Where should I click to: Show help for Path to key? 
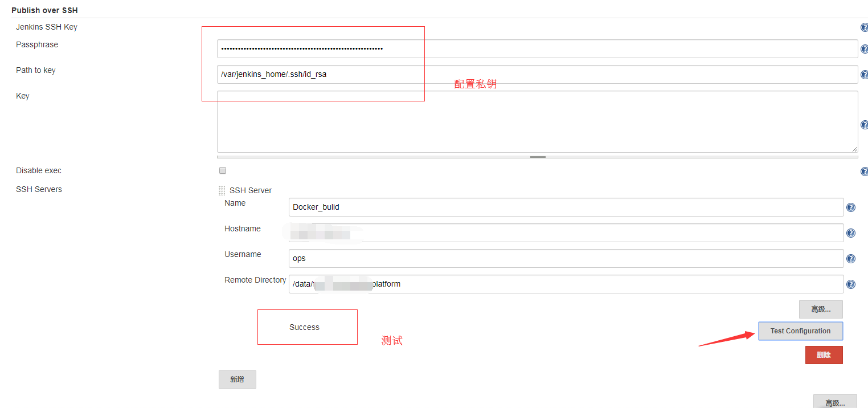[864, 75]
